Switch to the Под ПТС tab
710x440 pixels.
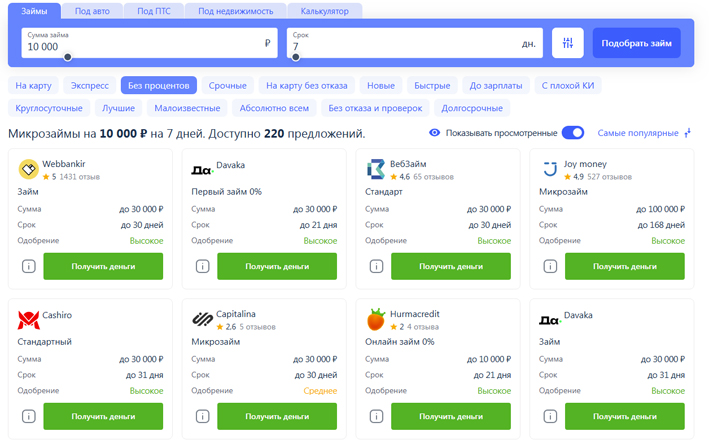(x=154, y=11)
